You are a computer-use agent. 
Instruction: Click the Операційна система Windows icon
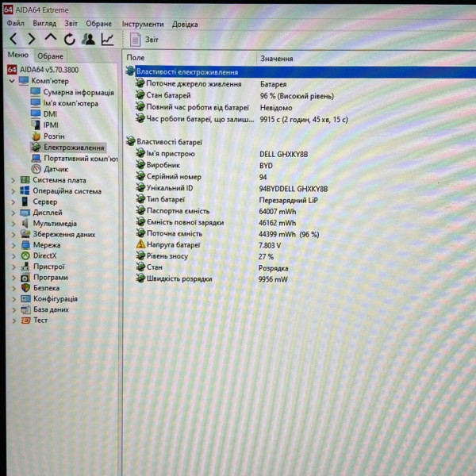click(25, 191)
